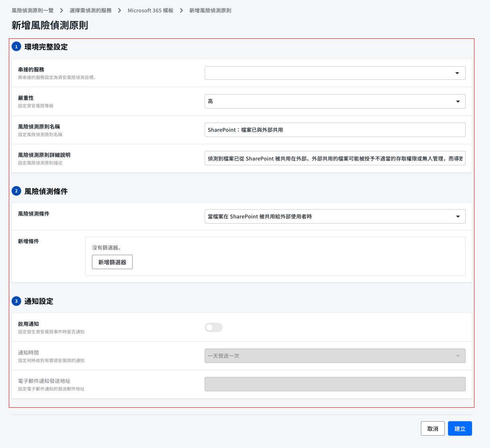Click the 新增風險偵測原則 breadcrumb
Image resolution: width=490 pixels, height=448 pixels.
pos(210,10)
